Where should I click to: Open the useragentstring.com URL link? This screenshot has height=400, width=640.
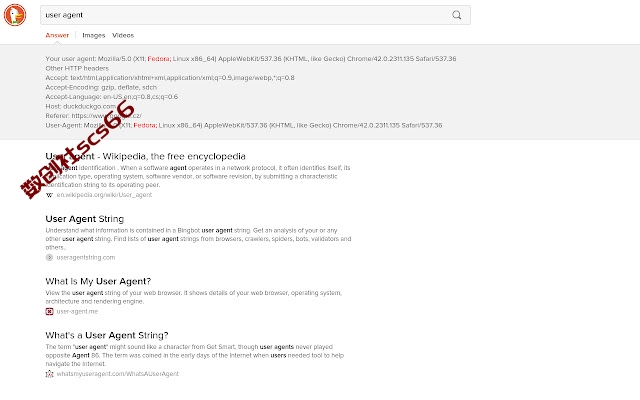[86, 257]
